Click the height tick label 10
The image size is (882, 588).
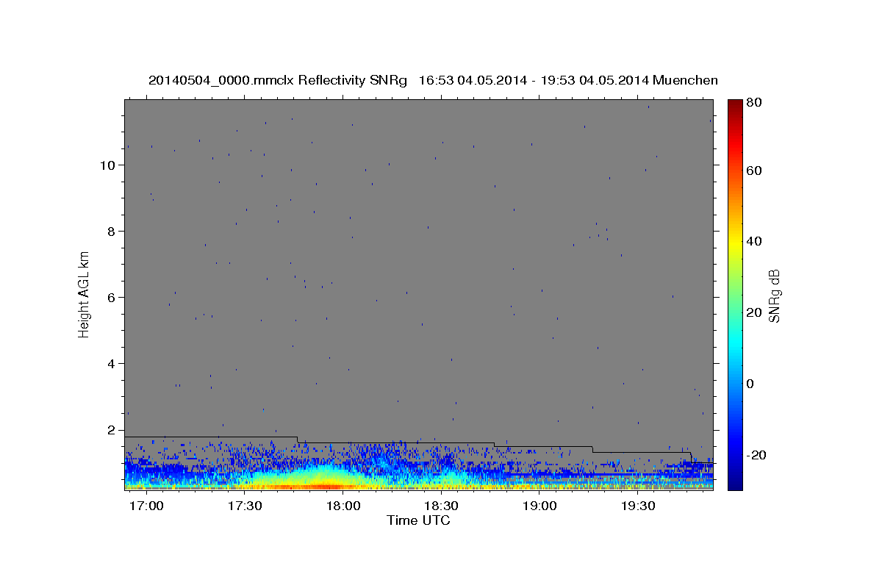point(109,165)
